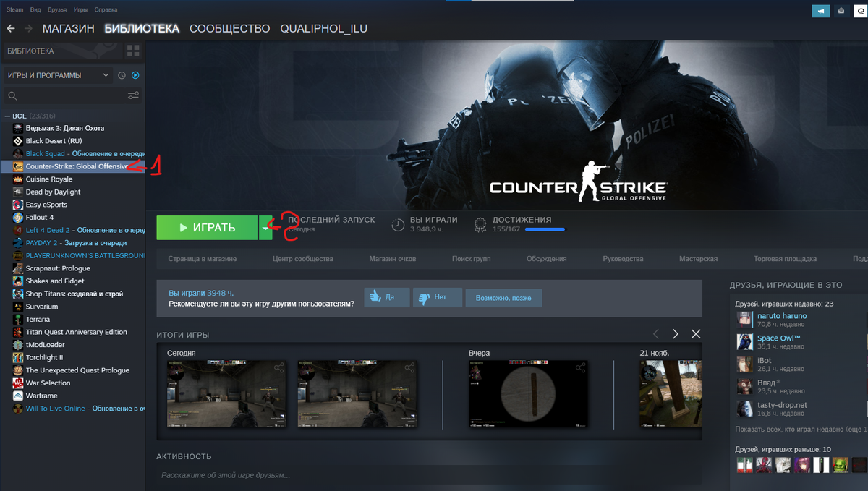The height and width of the screenshot is (491, 868).
Task: Open the inbox envelope icon
Action: [841, 11]
